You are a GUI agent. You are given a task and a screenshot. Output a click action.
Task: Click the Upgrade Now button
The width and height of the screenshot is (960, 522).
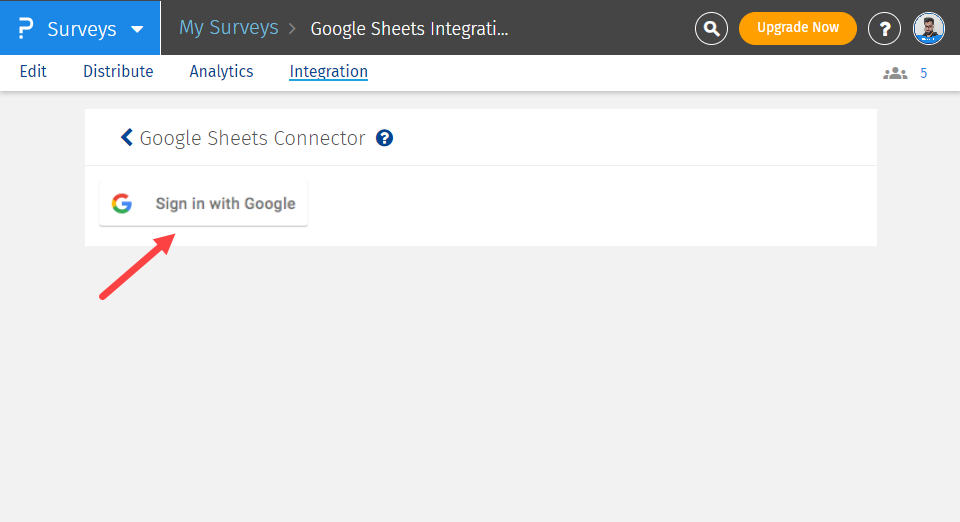pyautogui.click(x=797, y=28)
